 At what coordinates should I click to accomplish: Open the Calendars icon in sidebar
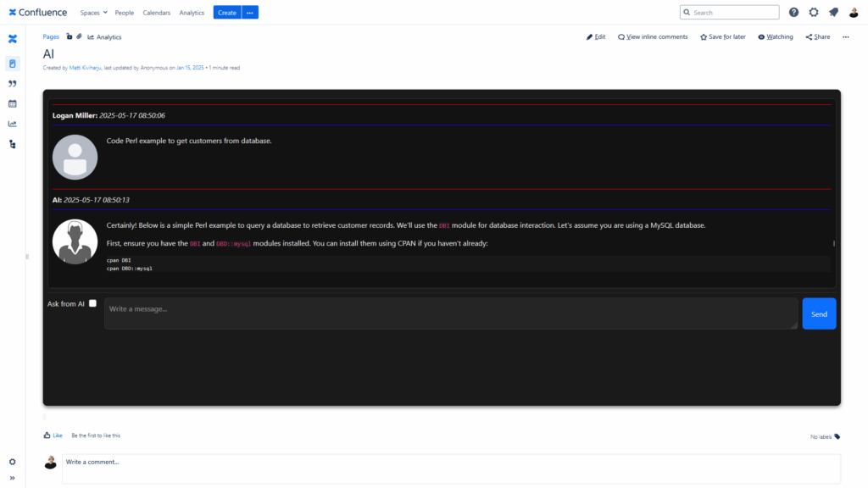[x=12, y=103]
